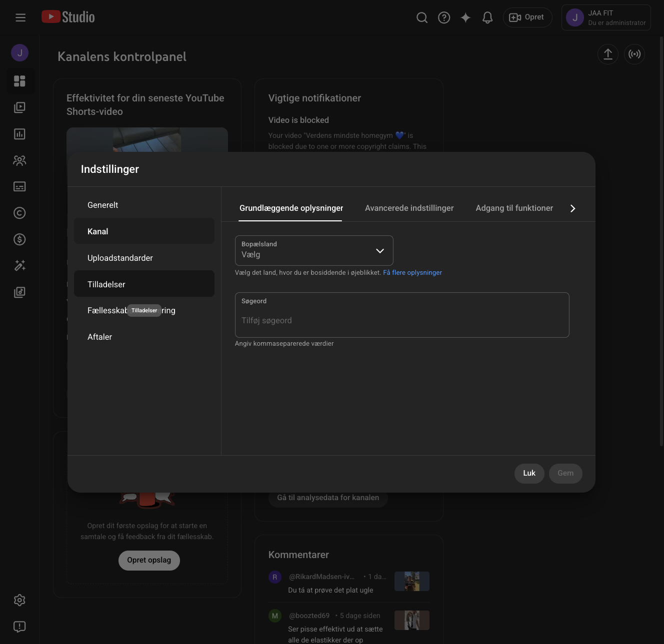Go to the YouTube Studio logo home
The width and height of the screenshot is (664, 644).
(x=68, y=17)
